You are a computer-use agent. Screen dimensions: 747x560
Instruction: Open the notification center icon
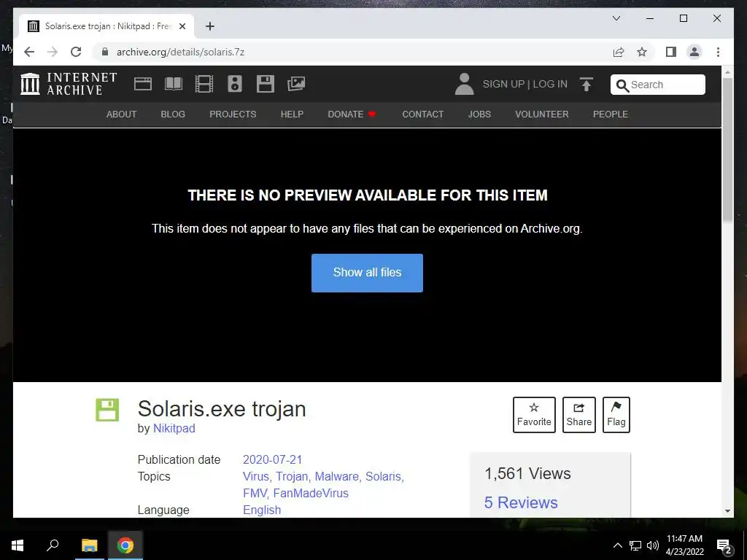tap(724, 546)
